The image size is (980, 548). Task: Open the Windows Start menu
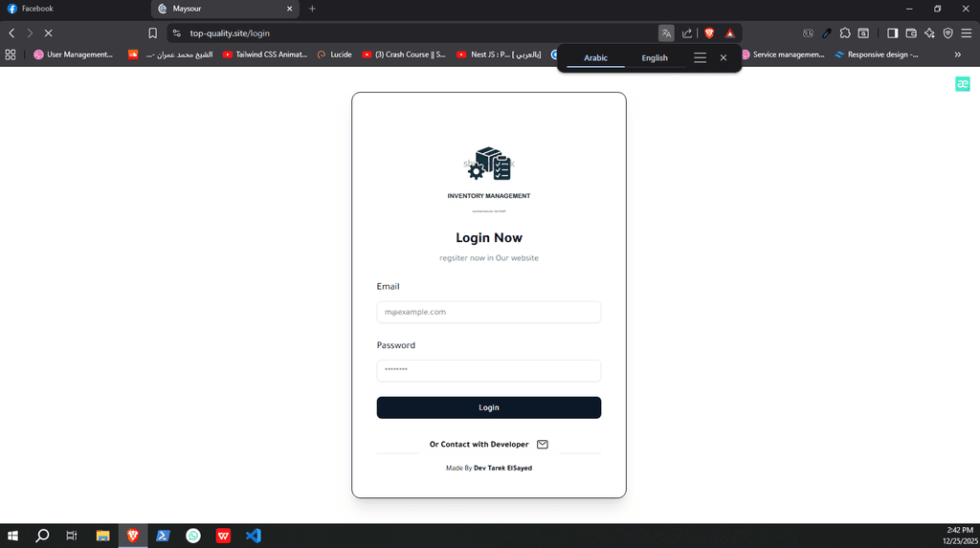point(12,536)
